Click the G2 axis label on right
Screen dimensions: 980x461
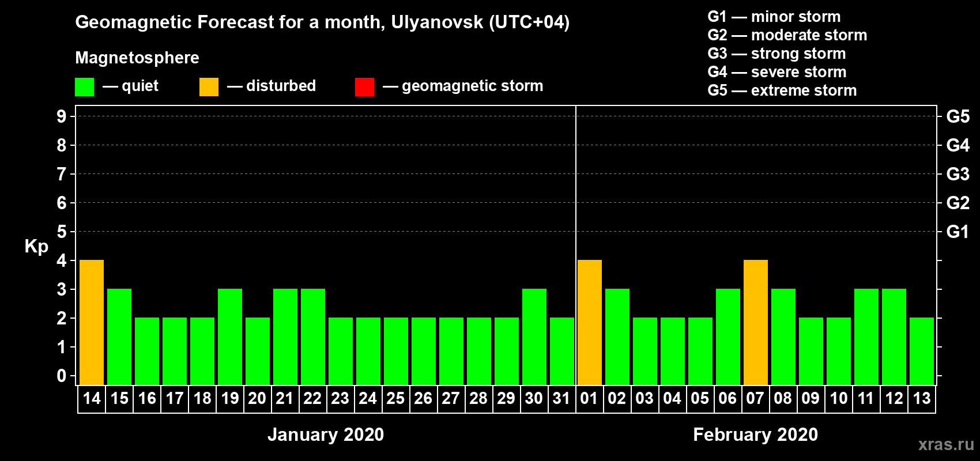click(958, 203)
